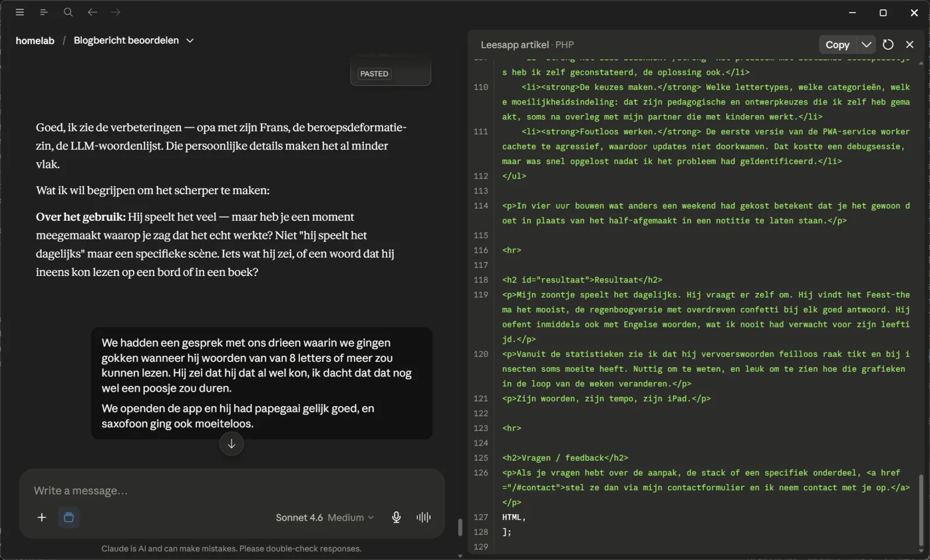Start voice mode waveform icon
Image resolution: width=930 pixels, height=560 pixels.
tap(424, 517)
